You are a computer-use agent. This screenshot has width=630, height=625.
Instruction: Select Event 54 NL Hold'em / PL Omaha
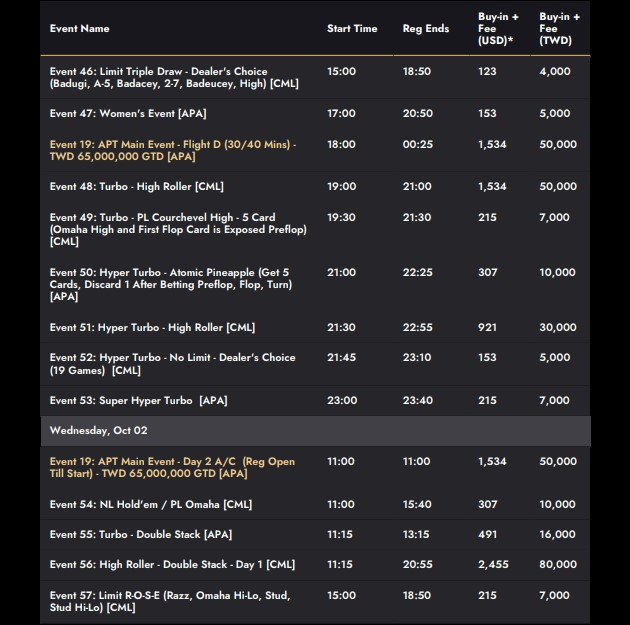click(x=151, y=505)
